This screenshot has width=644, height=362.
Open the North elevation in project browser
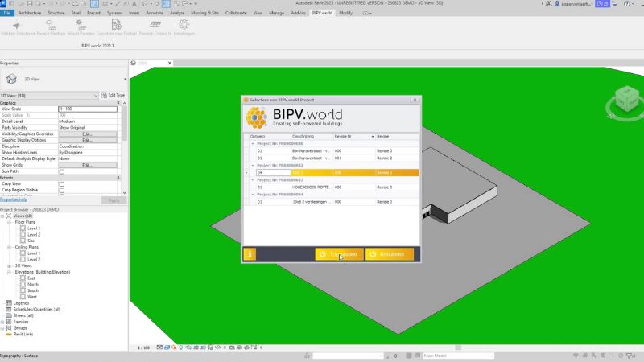coord(33,284)
